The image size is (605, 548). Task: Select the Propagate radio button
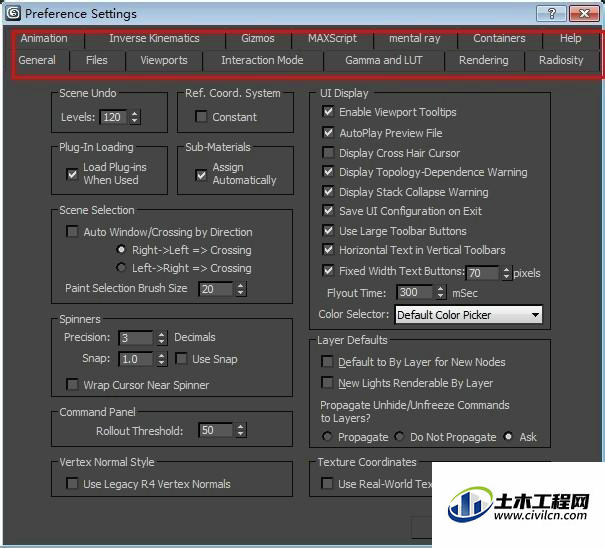click(327, 436)
